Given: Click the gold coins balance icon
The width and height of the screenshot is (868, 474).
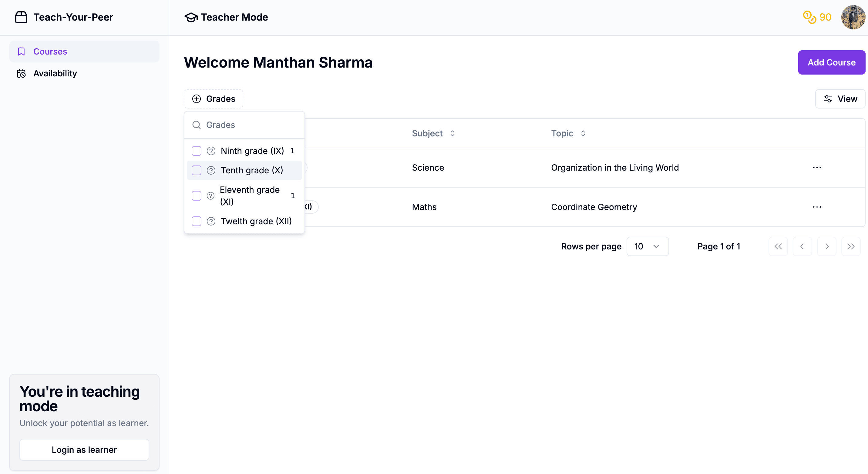Looking at the screenshot, I should tap(809, 17).
